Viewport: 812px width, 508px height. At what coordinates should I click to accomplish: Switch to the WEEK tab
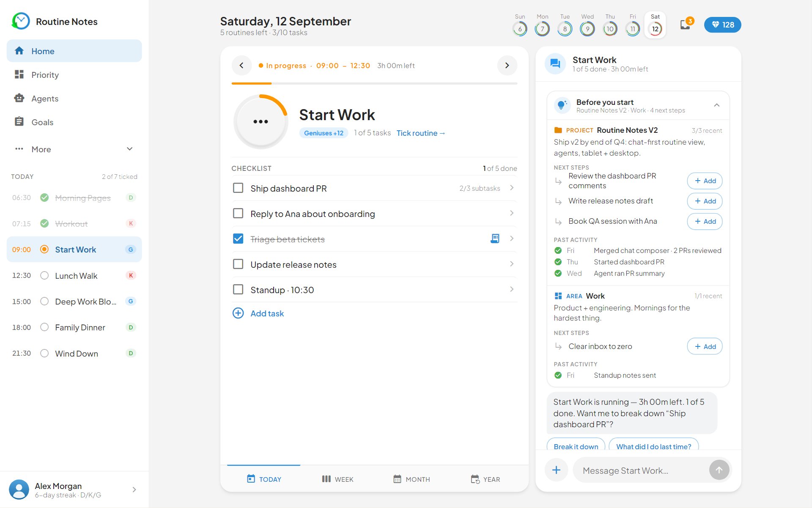click(x=337, y=479)
